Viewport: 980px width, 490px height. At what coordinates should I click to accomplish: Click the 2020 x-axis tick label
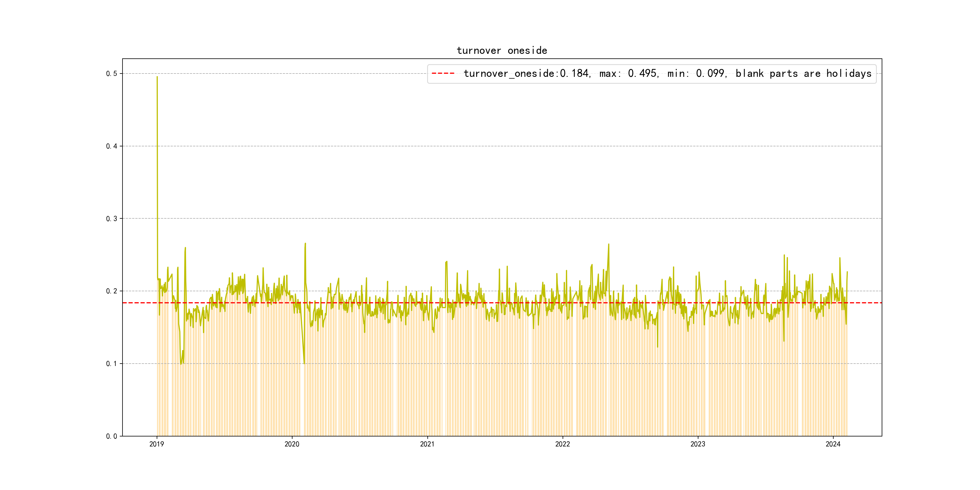click(292, 444)
